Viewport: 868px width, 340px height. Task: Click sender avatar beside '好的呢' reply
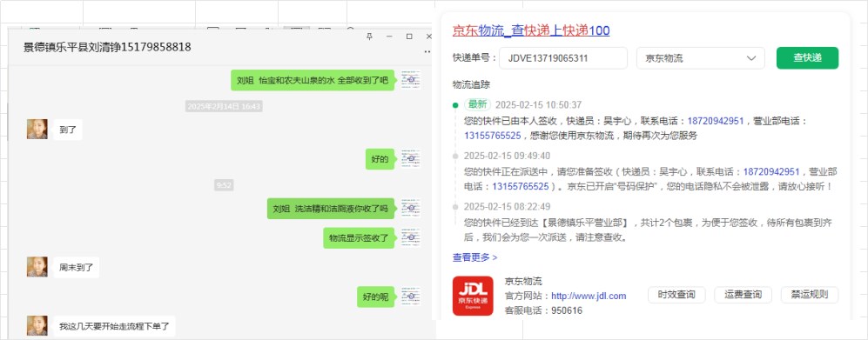click(x=411, y=297)
